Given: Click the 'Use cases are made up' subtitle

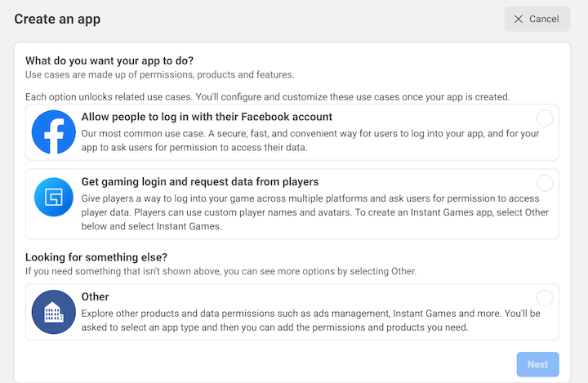Looking at the screenshot, I should coord(159,74).
